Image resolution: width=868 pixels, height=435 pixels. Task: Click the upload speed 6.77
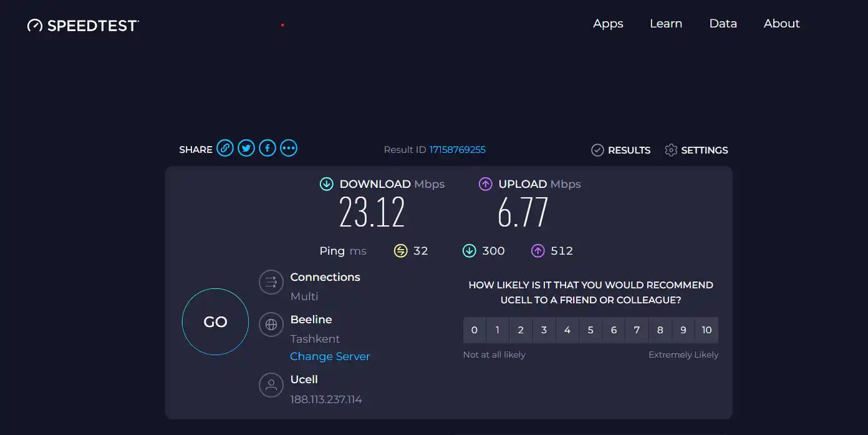point(523,212)
